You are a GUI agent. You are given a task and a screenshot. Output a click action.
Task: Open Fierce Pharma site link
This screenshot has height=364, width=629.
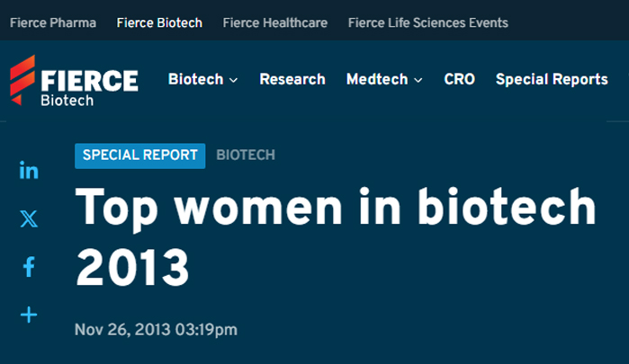pos(53,22)
